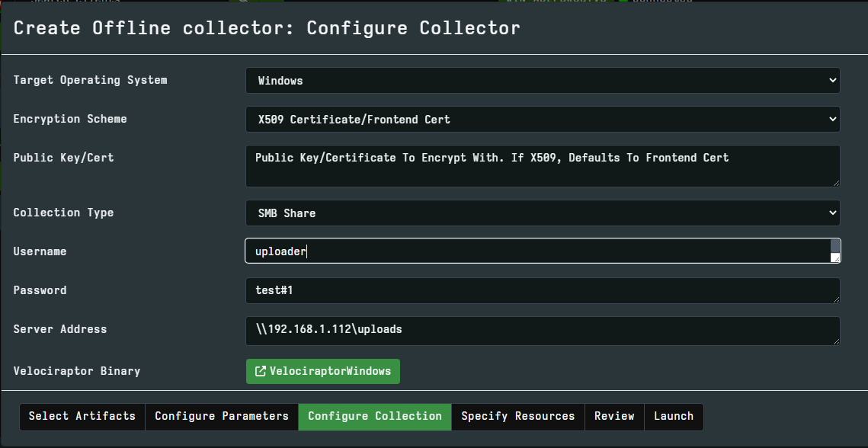Click the chevron on Target Operating System dropdown
This screenshot has width=868, height=448.
(x=831, y=80)
